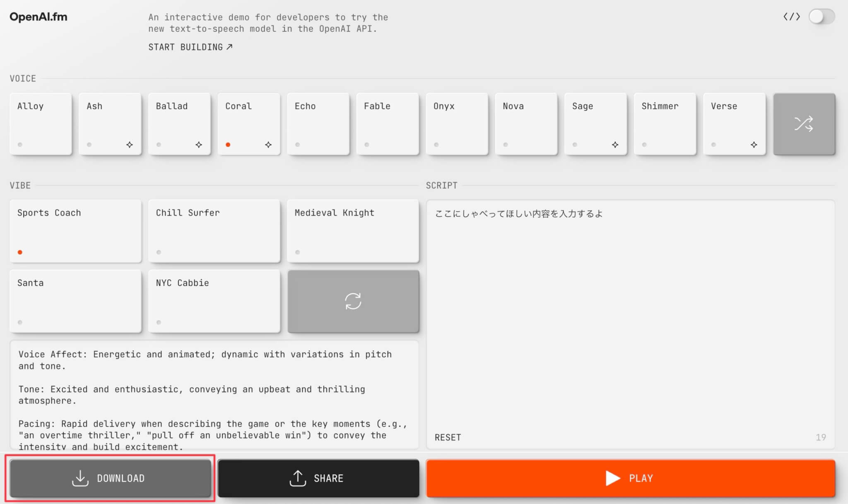Select the Medieval Knight vibe
This screenshot has height=504, width=848.
pos(353,231)
